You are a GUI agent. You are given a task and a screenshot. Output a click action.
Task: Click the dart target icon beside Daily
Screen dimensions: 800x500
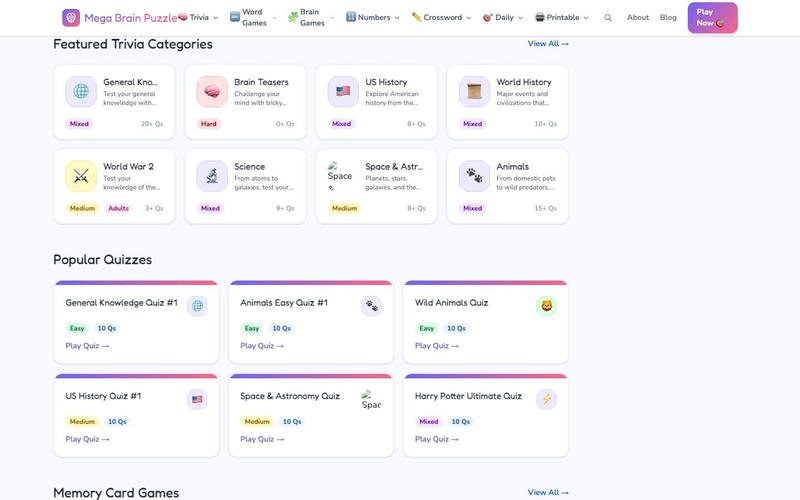(x=488, y=17)
